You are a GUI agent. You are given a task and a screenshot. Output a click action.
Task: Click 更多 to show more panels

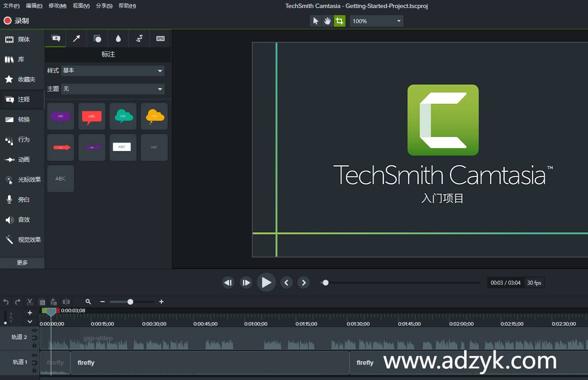pos(22,262)
